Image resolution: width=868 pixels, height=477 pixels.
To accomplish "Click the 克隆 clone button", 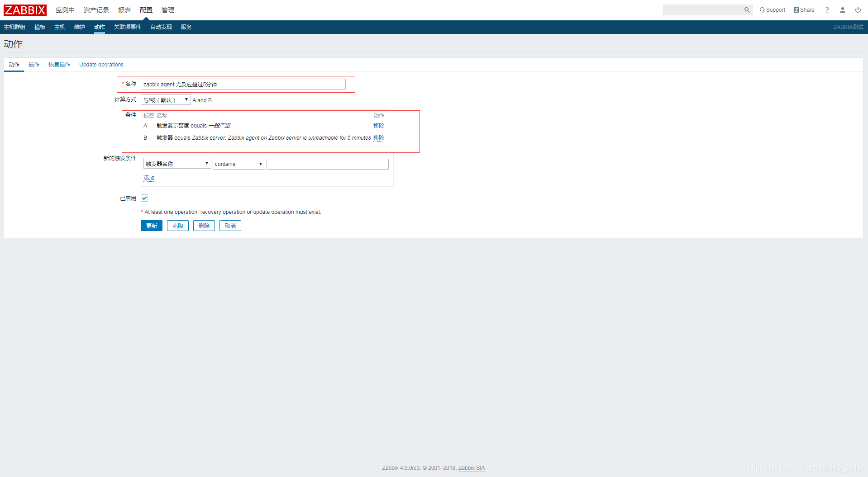I will [x=178, y=226].
